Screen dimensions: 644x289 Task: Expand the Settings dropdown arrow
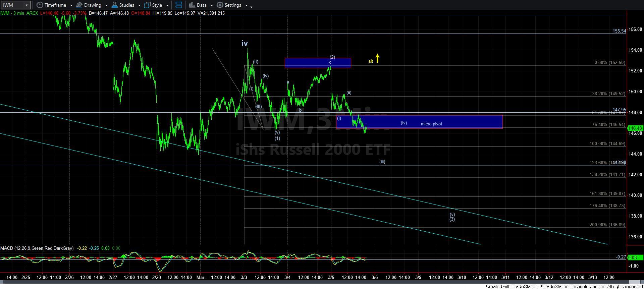point(246,5)
